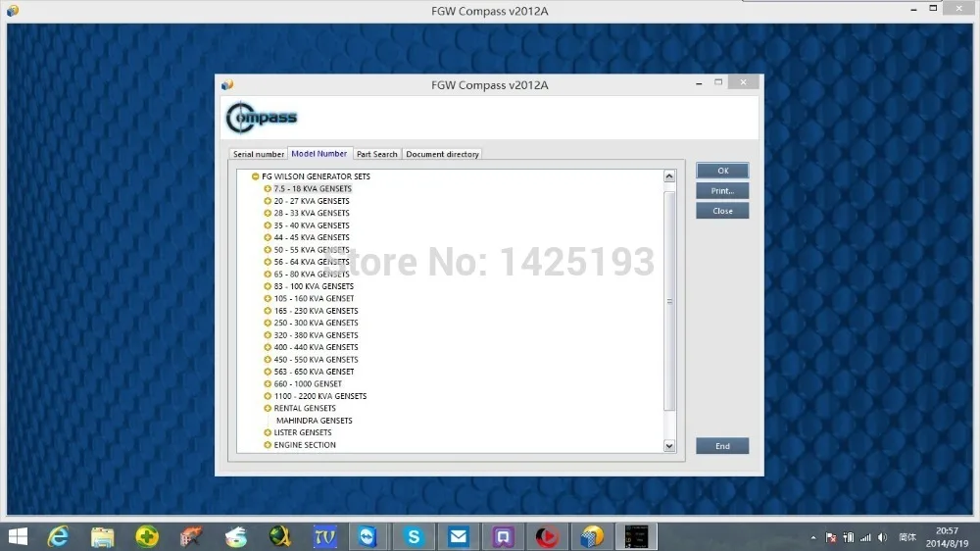Viewport: 980px width, 551px height.
Task: Switch to the Model Number tab
Action: (x=319, y=153)
